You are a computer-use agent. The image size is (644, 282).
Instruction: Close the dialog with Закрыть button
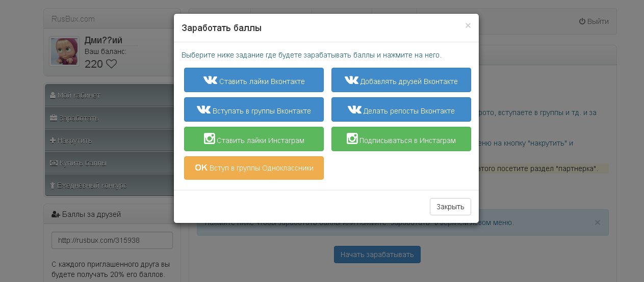[450, 207]
